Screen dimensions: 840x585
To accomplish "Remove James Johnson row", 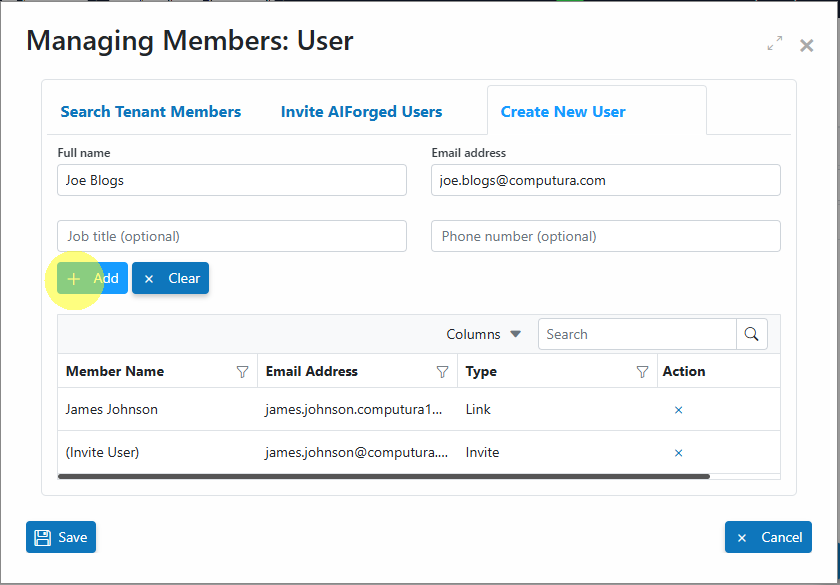I will point(678,410).
